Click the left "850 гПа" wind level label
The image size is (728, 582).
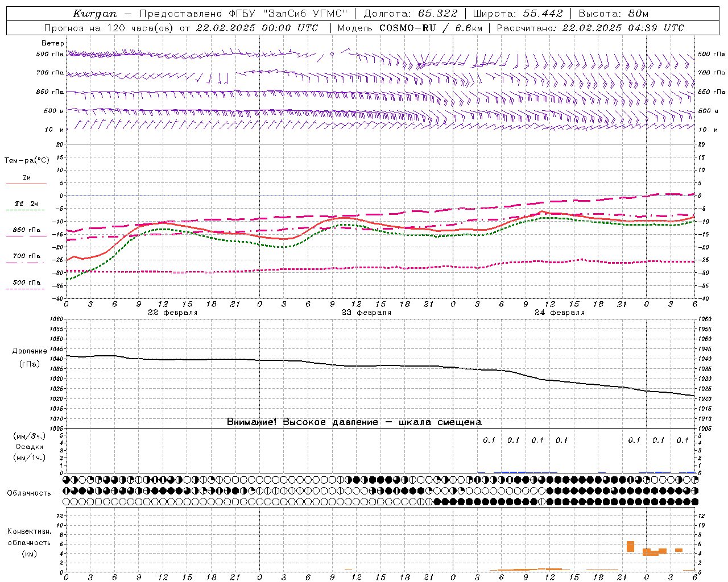[50, 92]
